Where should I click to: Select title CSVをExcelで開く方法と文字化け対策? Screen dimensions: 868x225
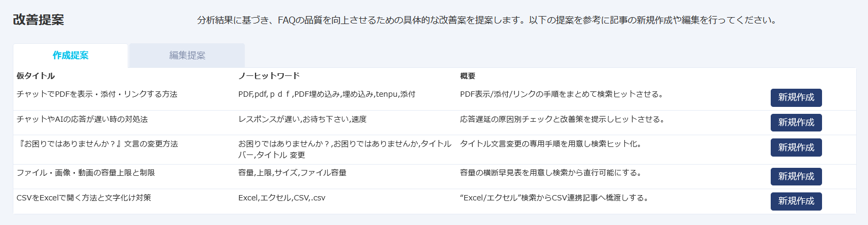coord(84,198)
